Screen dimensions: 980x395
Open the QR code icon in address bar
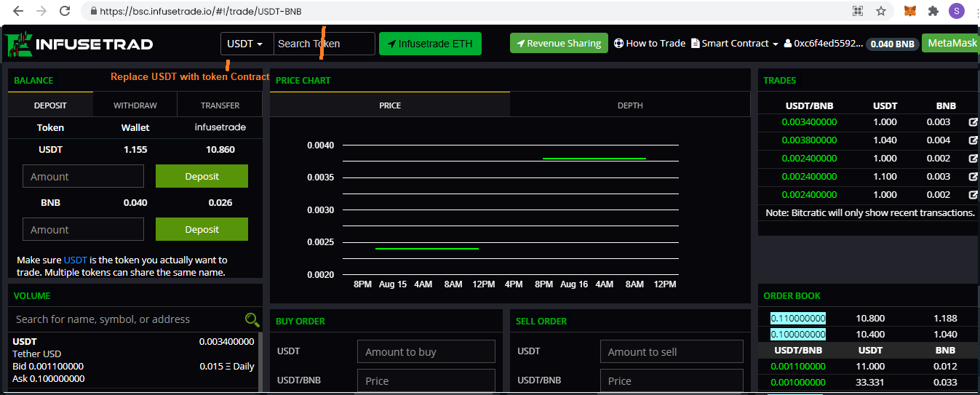point(858,12)
